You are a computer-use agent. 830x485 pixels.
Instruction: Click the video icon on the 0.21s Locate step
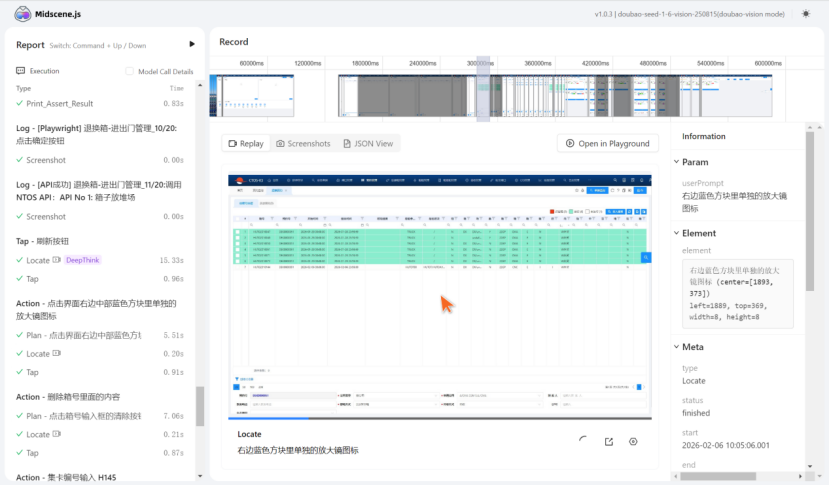tap(57, 434)
